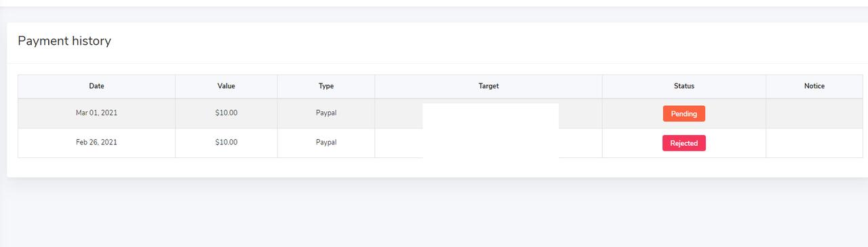Click the Payment history heading

click(64, 41)
